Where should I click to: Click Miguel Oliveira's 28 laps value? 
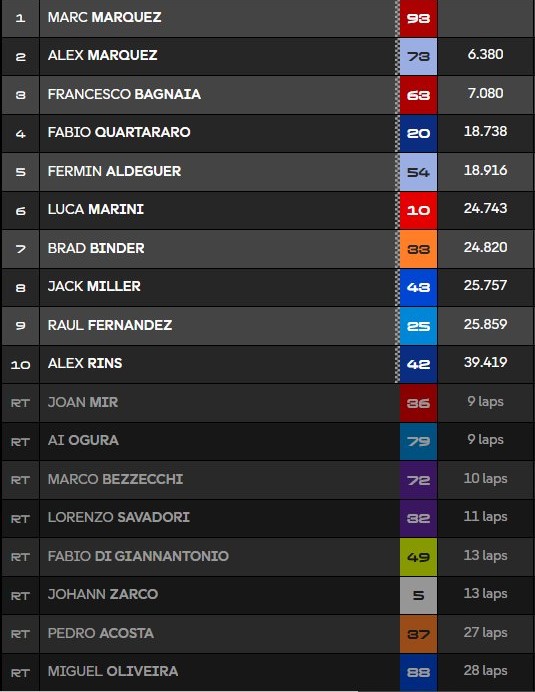[x=486, y=670]
